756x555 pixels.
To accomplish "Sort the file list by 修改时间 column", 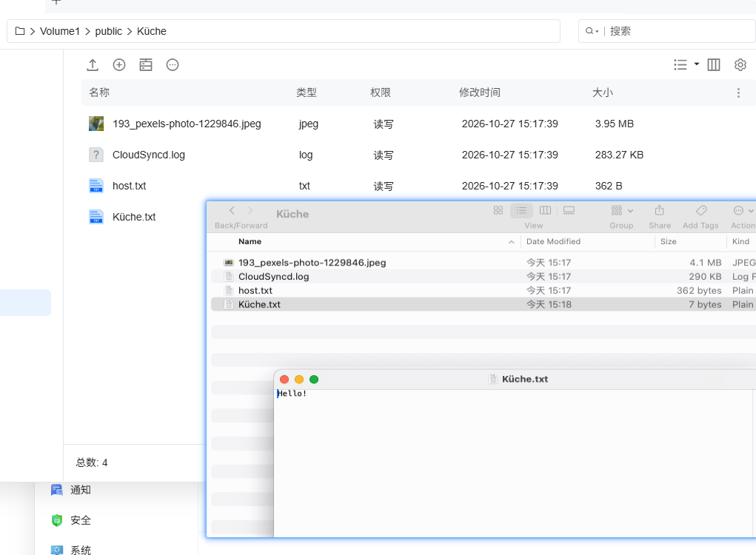I will [x=479, y=92].
